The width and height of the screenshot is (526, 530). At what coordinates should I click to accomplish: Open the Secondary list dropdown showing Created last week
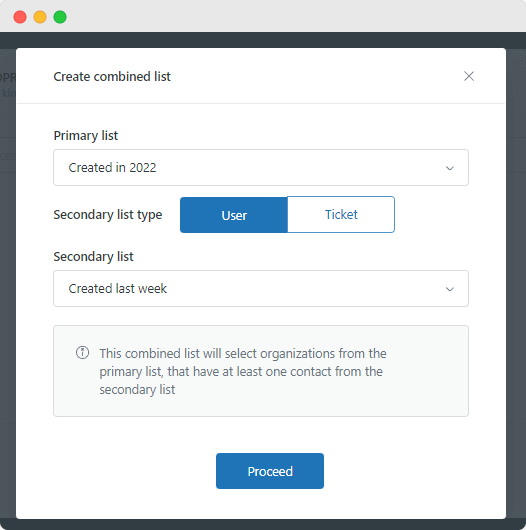261,288
